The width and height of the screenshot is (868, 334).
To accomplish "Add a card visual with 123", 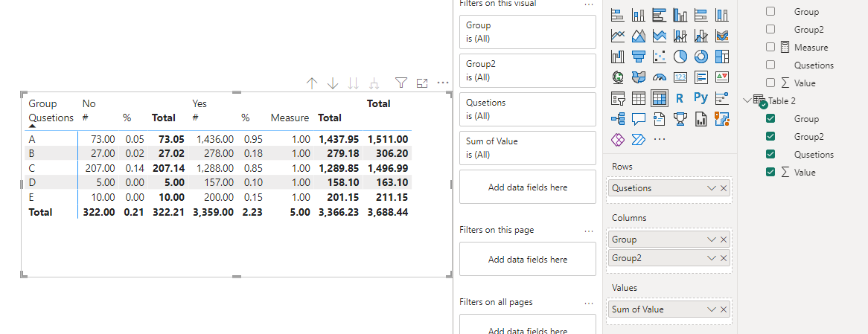I will [x=680, y=77].
